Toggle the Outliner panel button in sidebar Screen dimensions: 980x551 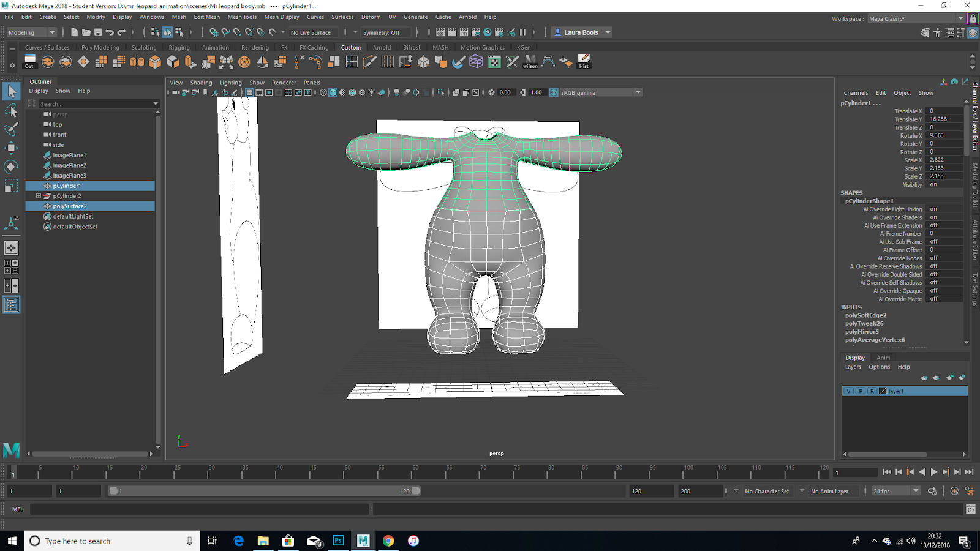[x=11, y=305]
